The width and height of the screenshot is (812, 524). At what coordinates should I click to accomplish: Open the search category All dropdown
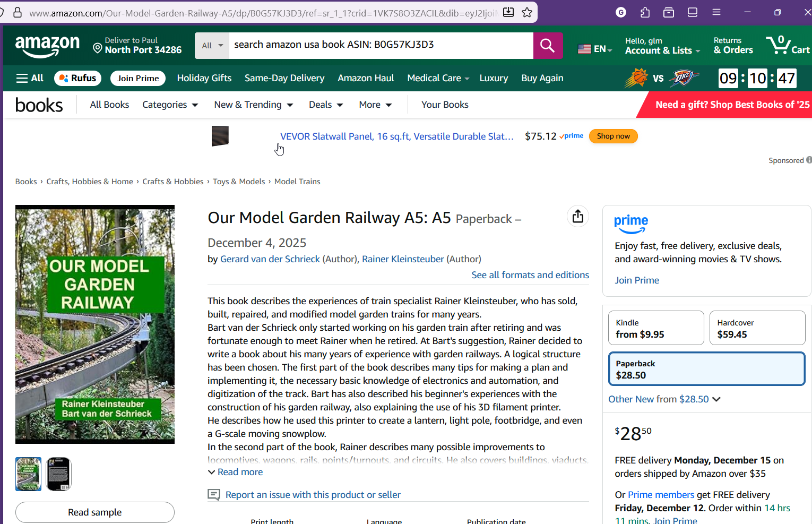click(212, 46)
